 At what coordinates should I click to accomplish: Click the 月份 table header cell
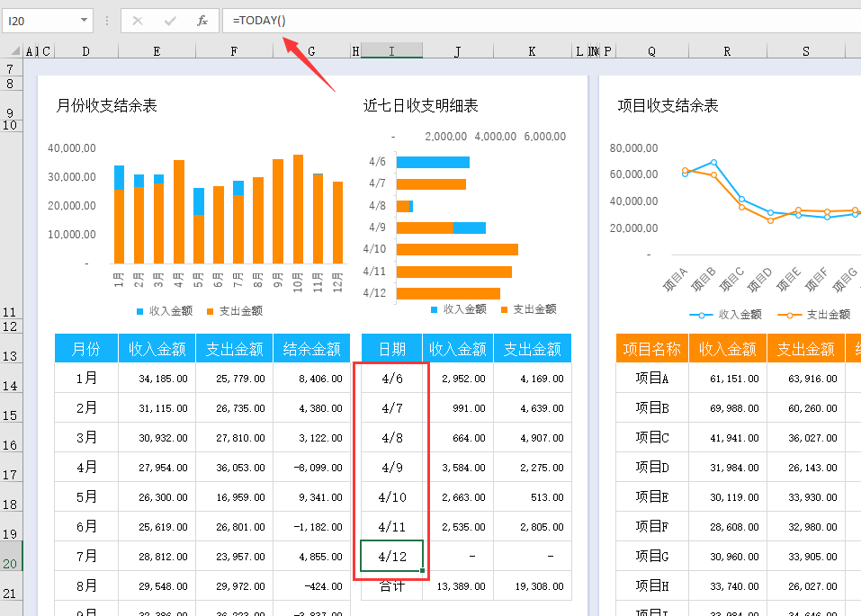point(86,348)
